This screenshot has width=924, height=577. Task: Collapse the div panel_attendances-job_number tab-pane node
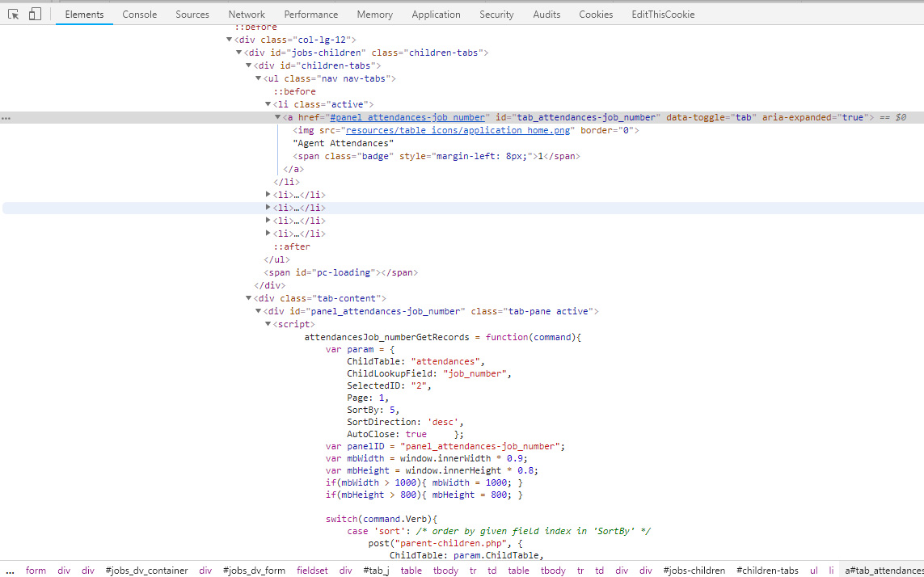pos(258,311)
